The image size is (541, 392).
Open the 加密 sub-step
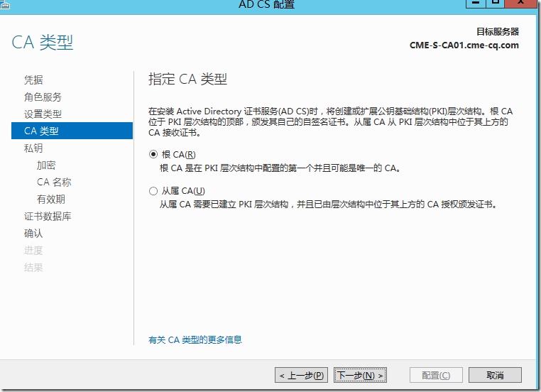(x=46, y=165)
